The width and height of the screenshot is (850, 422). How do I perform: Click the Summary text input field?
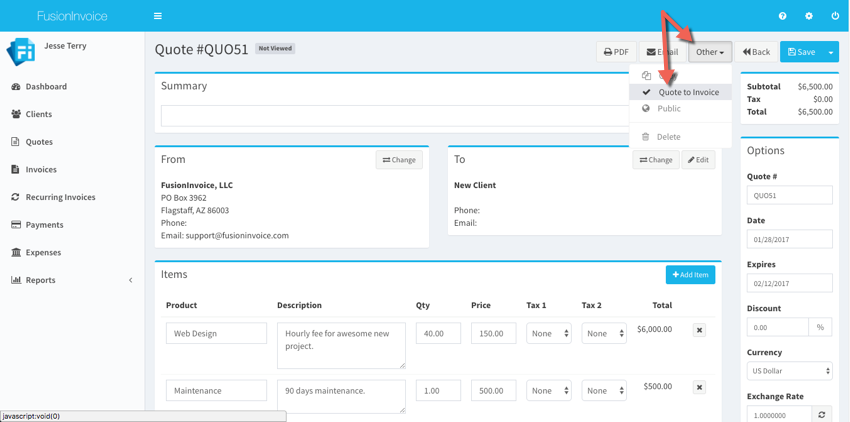pyautogui.click(x=395, y=116)
